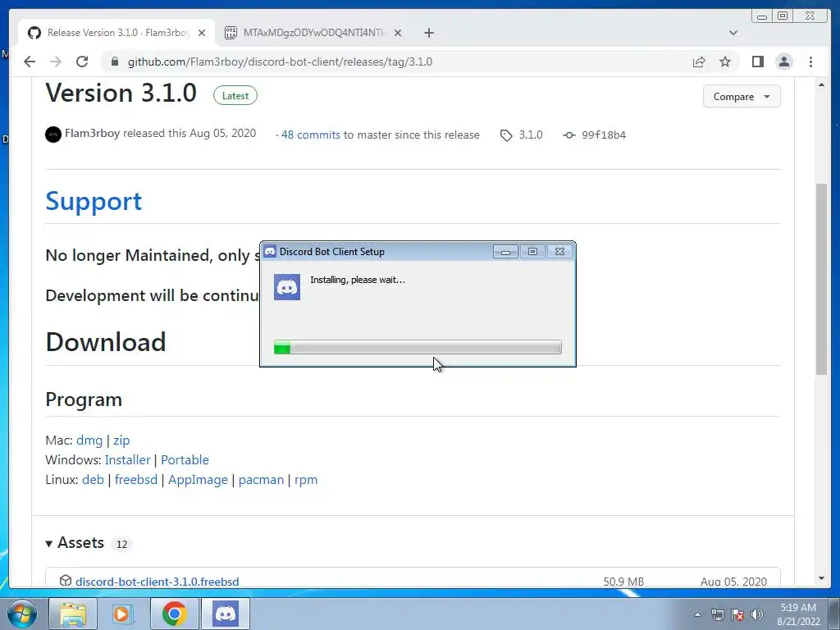Download the Mac dmg file
Image resolution: width=840 pixels, height=630 pixels.
coord(89,441)
